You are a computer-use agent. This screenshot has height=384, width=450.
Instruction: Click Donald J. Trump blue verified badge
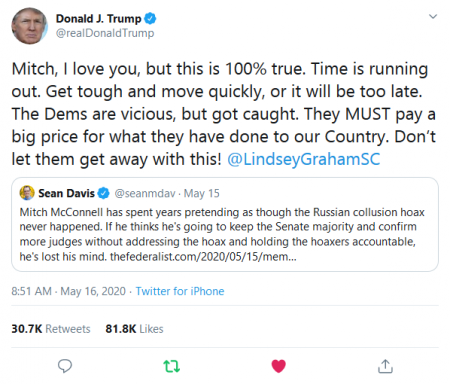[x=150, y=18]
